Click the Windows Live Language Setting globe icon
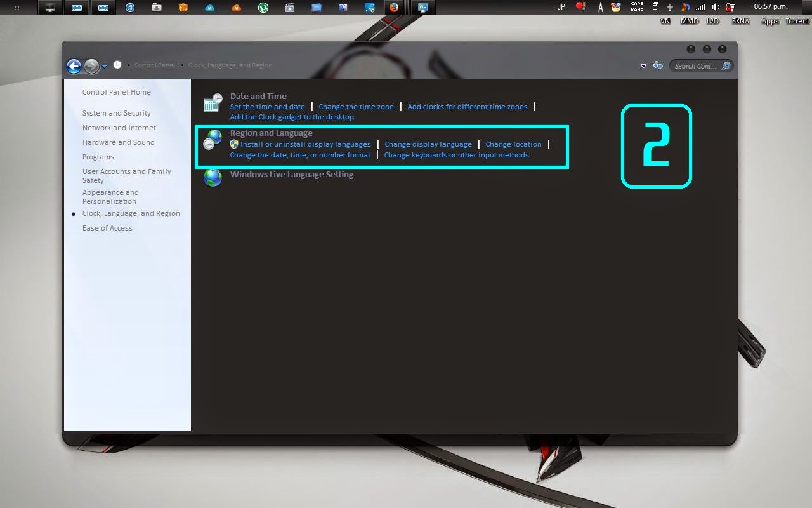The width and height of the screenshot is (812, 508). point(212,178)
